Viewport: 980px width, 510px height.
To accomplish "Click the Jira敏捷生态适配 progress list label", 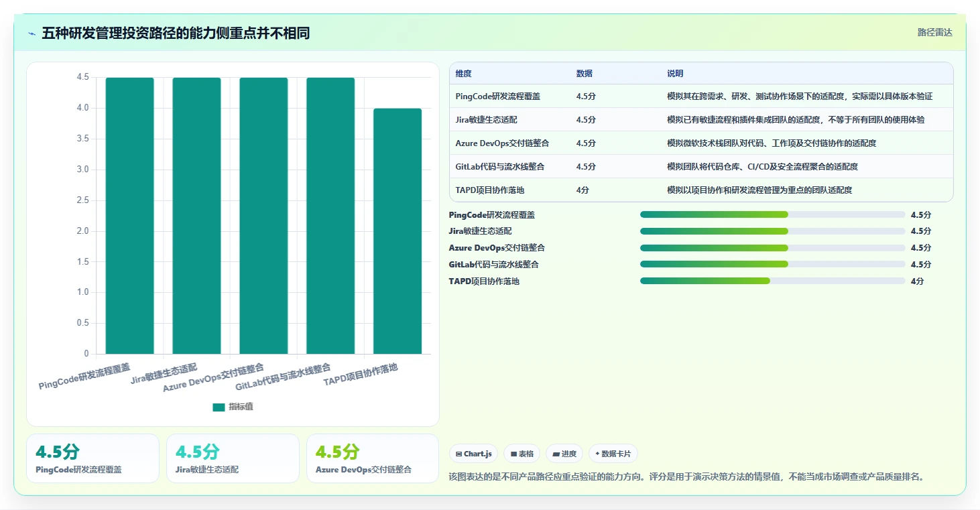I will (480, 231).
